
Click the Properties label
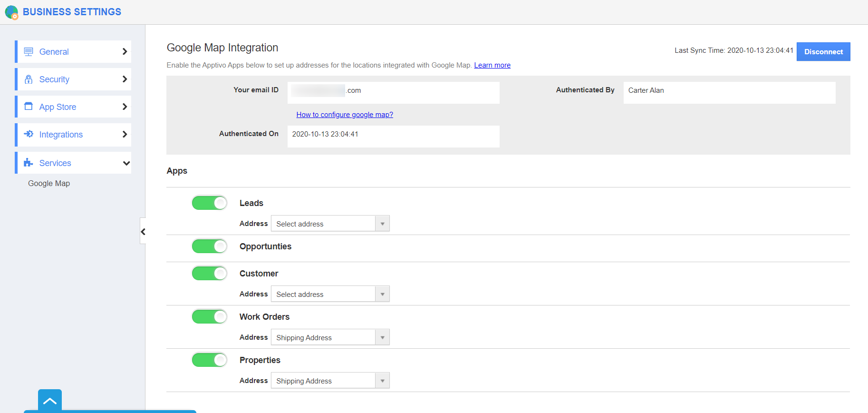[260, 360]
